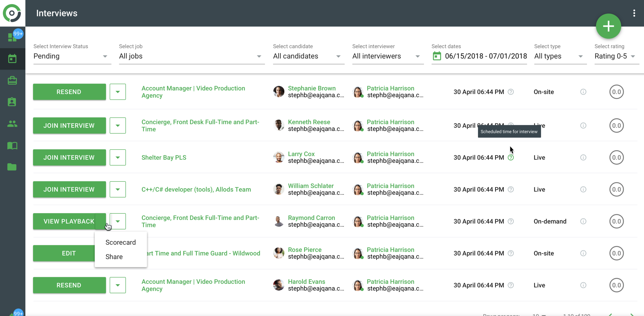This screenshot has height=316, width=644.
Task: Click the team people sidebar icon
Action: 12,123
